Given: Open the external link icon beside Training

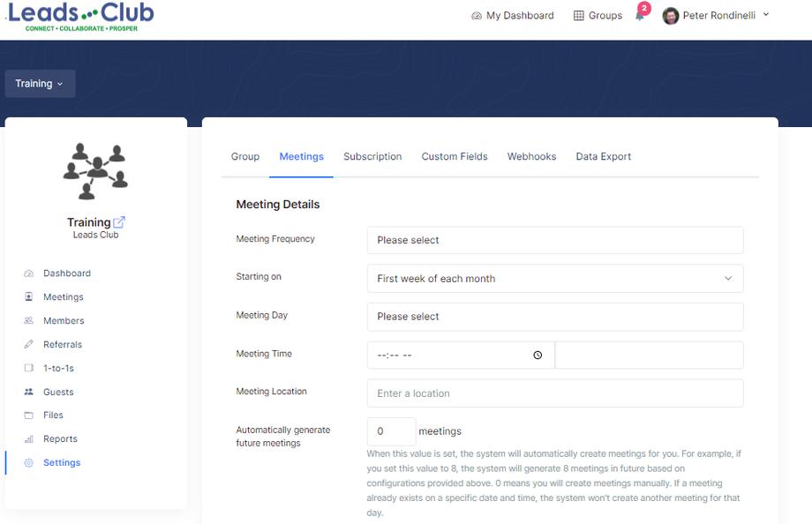Looking at the screenshot, I should (x=119, y=222).
